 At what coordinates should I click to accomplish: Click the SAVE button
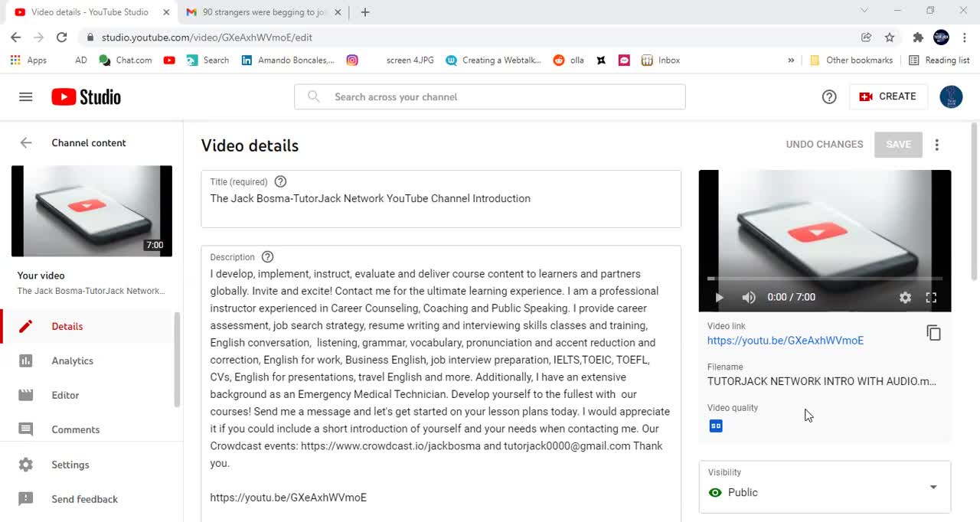pos(898,144)
